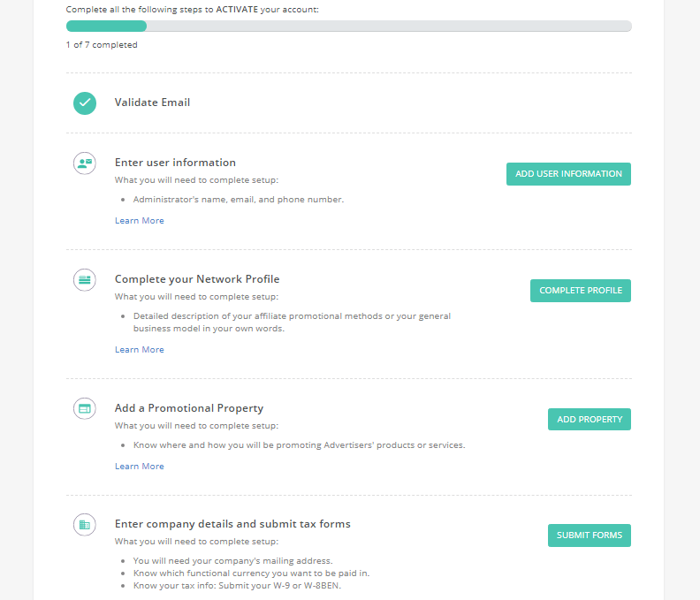The height and width of the screenshot is (600, 700).
Task: Click the user information contact card icon
Action: coord(85,163)
